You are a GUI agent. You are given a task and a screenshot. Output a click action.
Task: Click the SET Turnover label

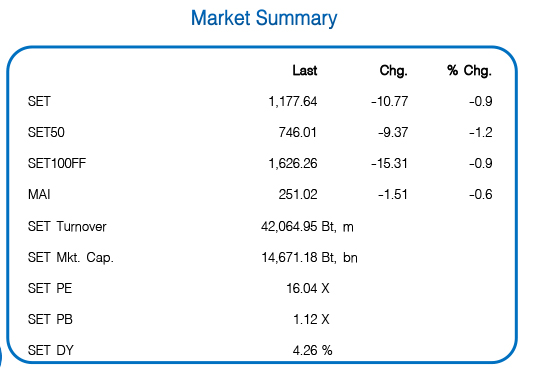67,227
